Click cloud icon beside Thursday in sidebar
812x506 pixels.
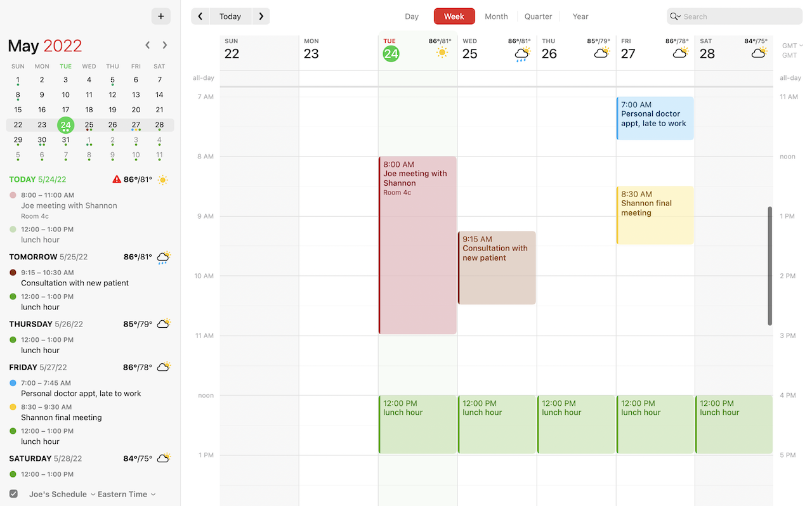pyautogui.click(x=164, y=323)
